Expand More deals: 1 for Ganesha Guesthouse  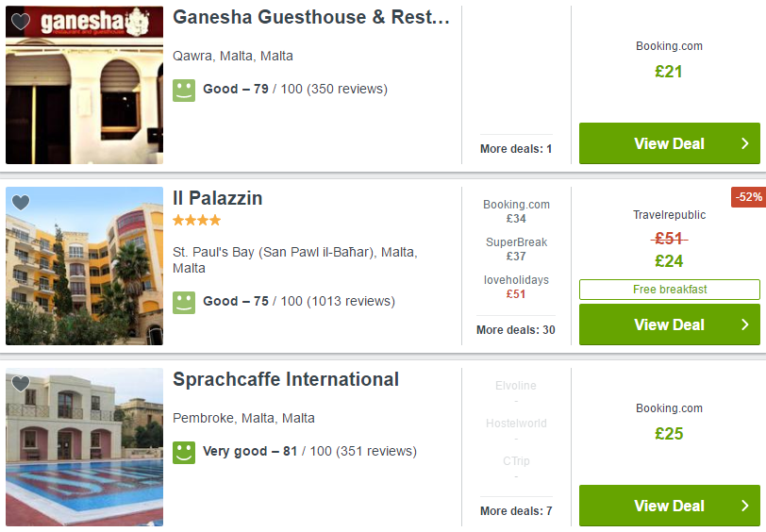(516, 148)
